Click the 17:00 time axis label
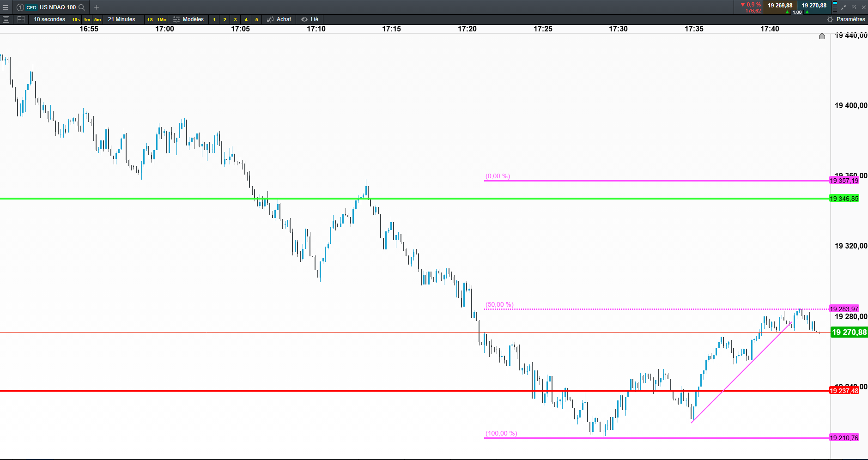Viewport: 868px width, 460px height. pyautogui.click(x=165, y=29)
